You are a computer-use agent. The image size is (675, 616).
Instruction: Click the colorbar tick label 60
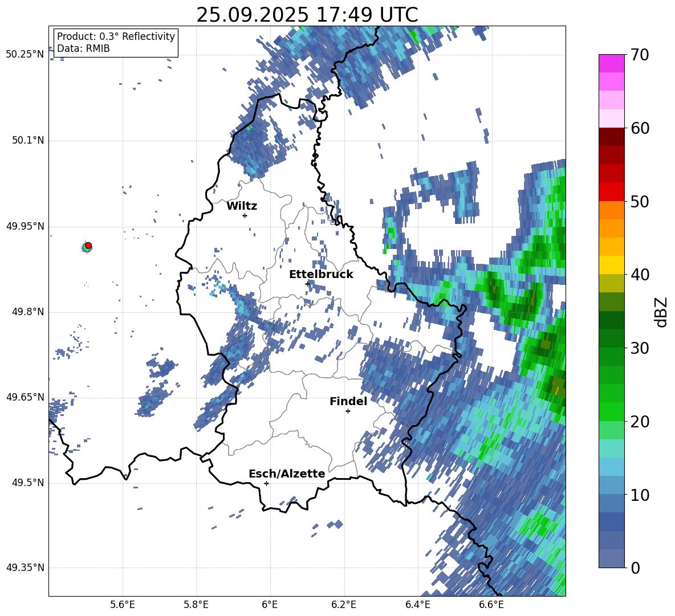pos(640,128)
